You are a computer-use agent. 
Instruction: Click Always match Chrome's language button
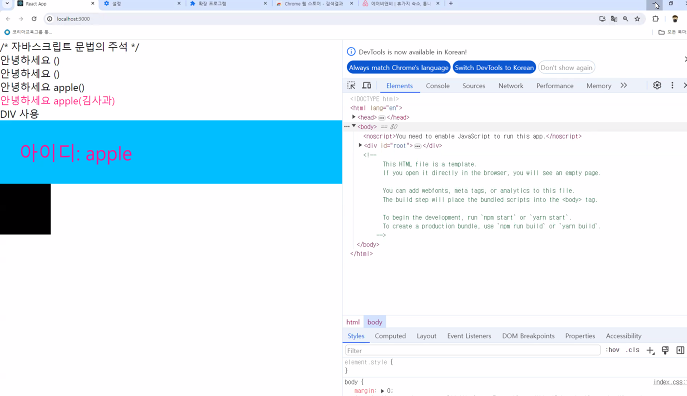coord(399,67)
